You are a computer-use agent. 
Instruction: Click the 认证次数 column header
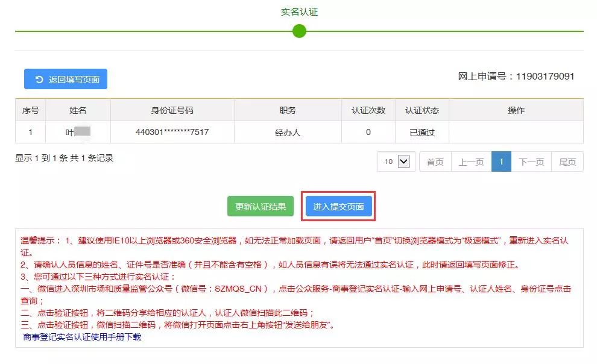coord(368,110)
